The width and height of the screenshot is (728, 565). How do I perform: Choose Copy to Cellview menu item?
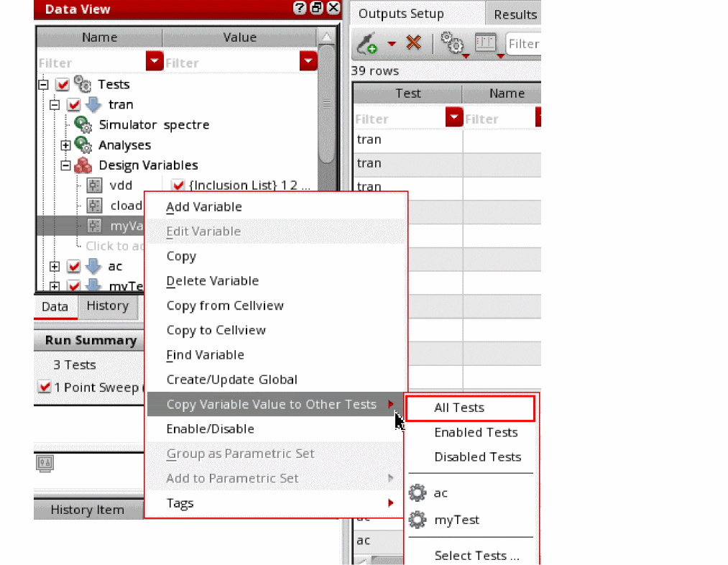click(x=276, y=330)
